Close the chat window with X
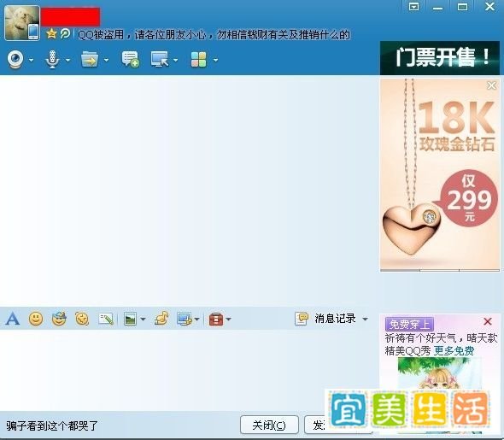504x440 pixels. [489, 6]
